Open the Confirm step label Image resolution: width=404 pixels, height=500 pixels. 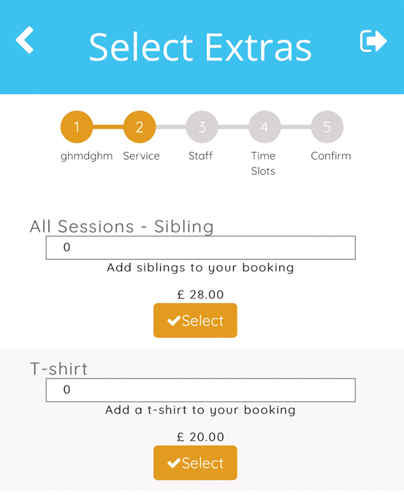tap(331, 156)
